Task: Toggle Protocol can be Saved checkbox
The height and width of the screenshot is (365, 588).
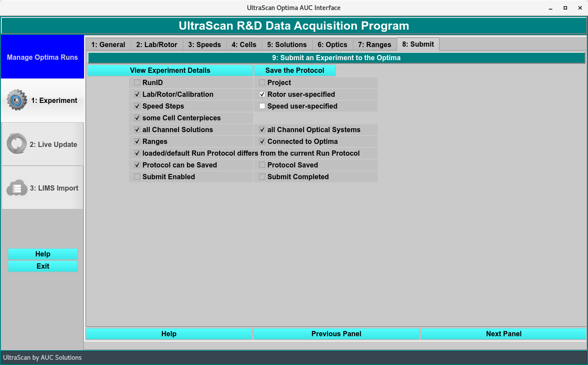Action: point(137,165)
